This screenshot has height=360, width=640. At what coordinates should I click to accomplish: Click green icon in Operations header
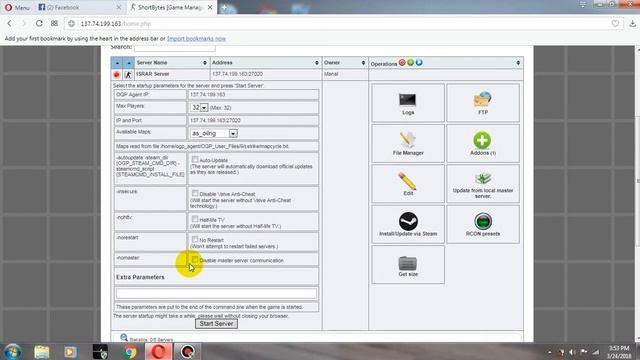[411, 62]
